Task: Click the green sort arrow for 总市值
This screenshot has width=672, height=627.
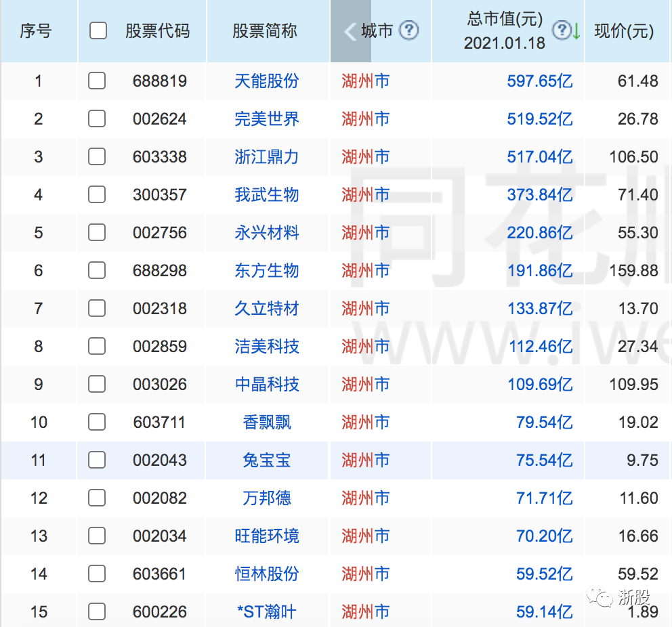Action: (x=576, y=31)
